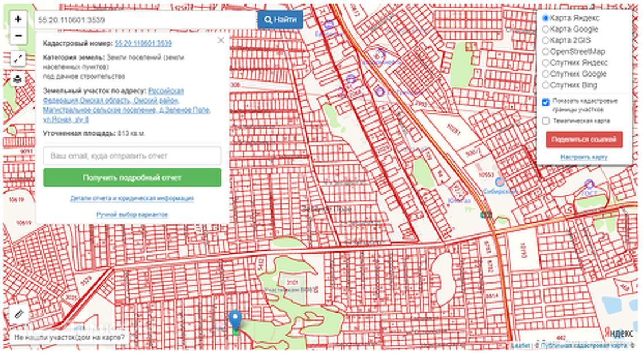
Task: Click the blue location pin marker
Action: [235, 320]
